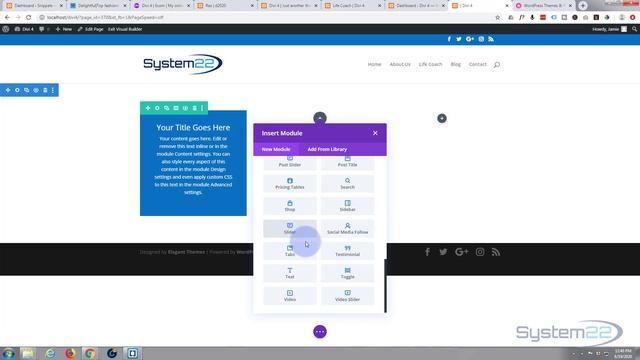The height and width of the screenshot is (360, 640).
Task: Change column structure on green row toolbar
Action: [176, 108]
